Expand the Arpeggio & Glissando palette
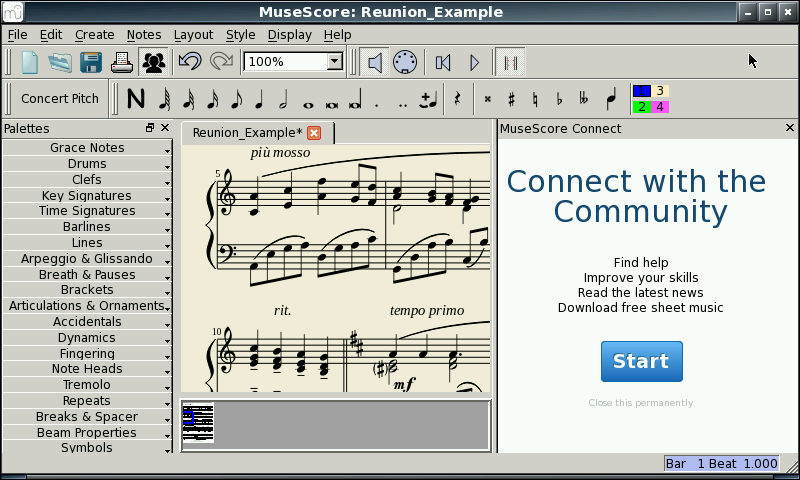Image resolution: width=800 pixels, height=480 pixels. click(87, 259)
